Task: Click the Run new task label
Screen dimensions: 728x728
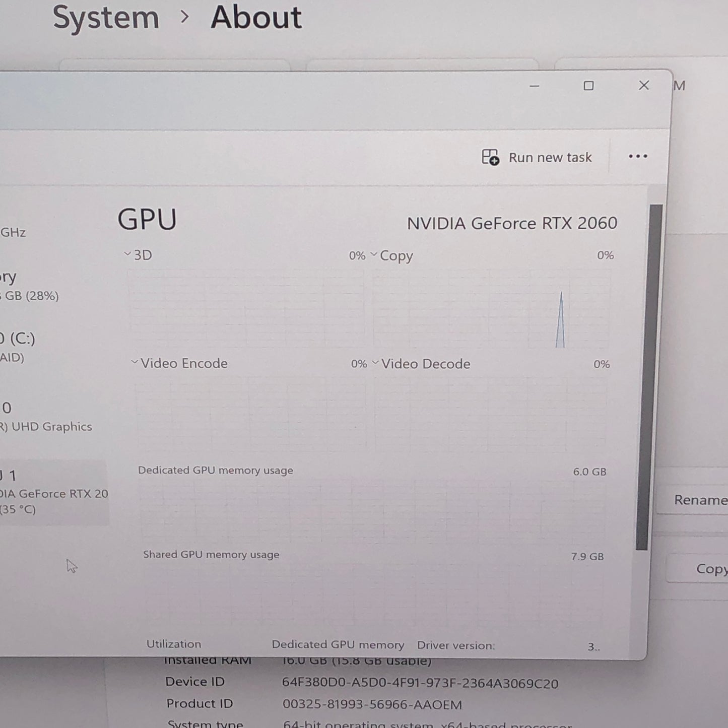Action: click(550, 158)
